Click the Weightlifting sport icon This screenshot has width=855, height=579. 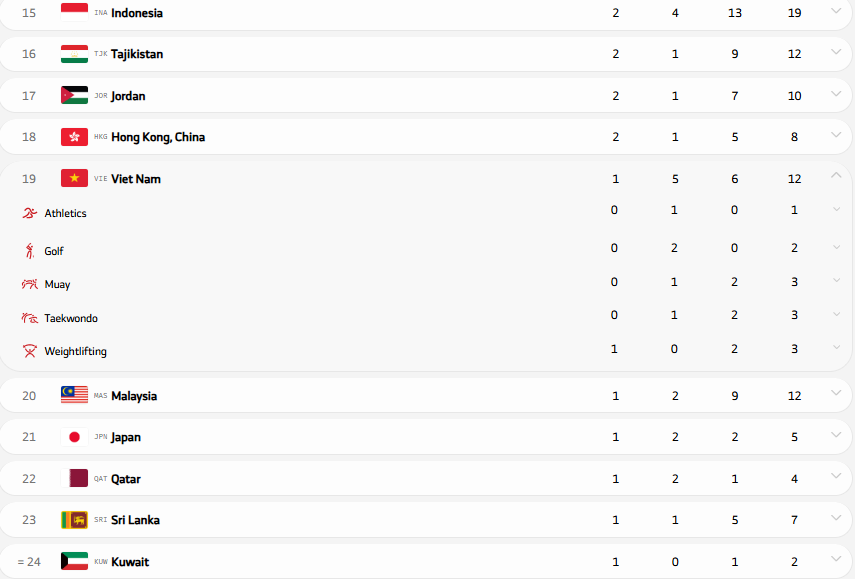pyautogui.click(x=29, y=351)
